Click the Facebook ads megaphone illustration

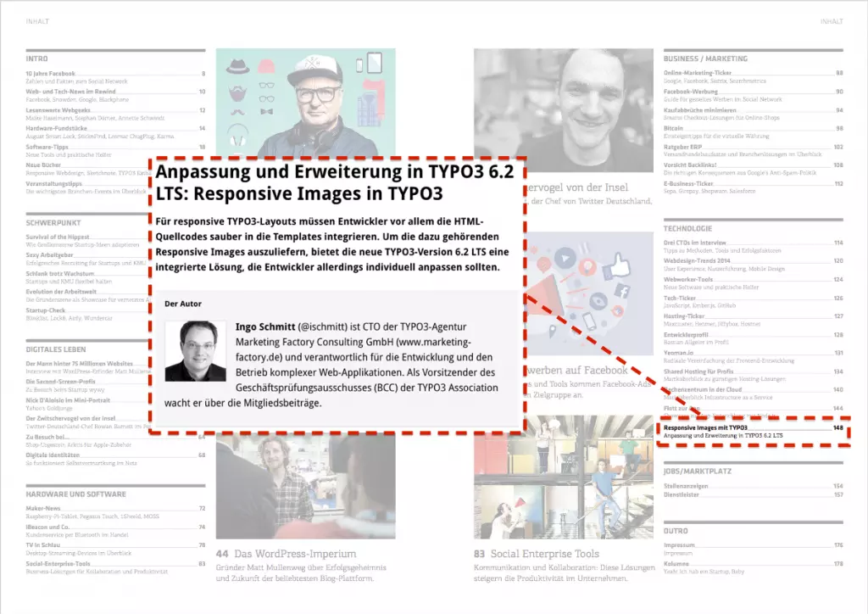(590, 293)
